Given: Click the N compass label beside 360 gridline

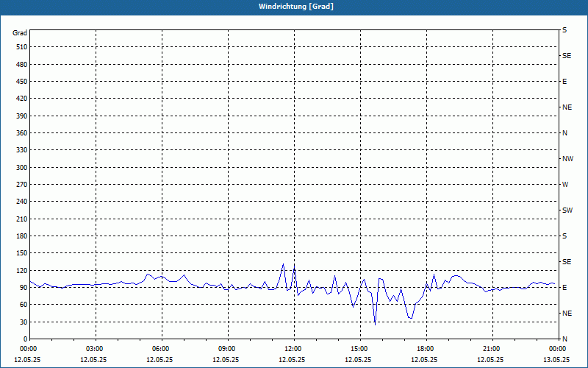Looking at the screenshot, I should (x=564, y=133).
